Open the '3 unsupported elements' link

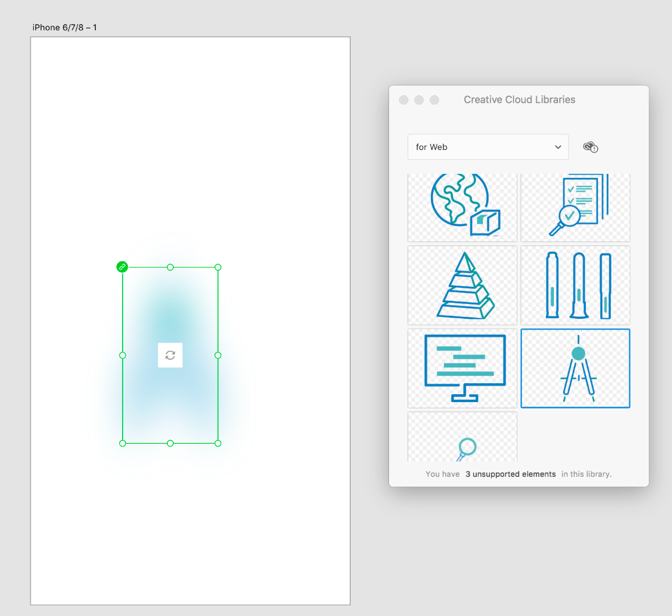[511, 474]
